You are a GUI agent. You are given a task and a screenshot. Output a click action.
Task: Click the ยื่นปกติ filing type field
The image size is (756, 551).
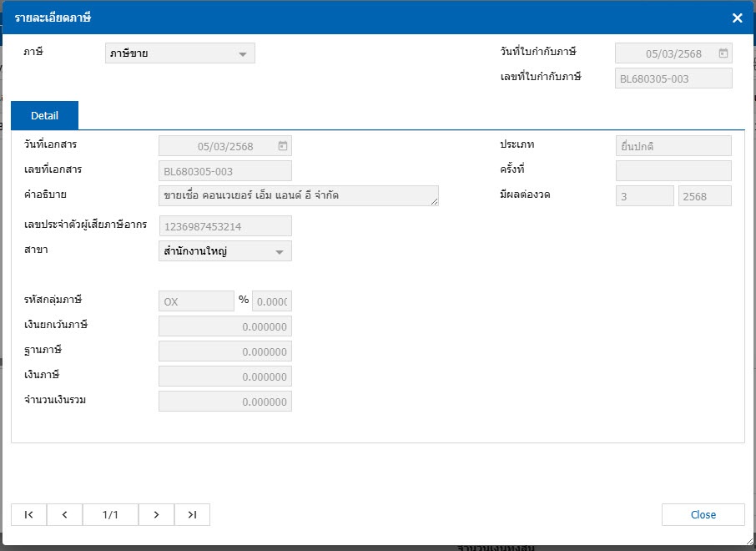coord(673,146)
